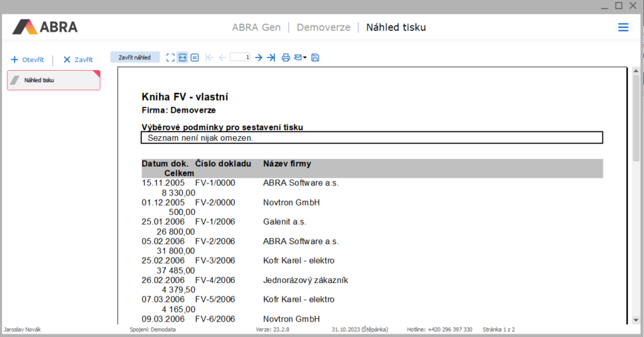Viewport: 644px width, 337px height.
Task: Click the fit whole page icon
Action: point(170,58)
